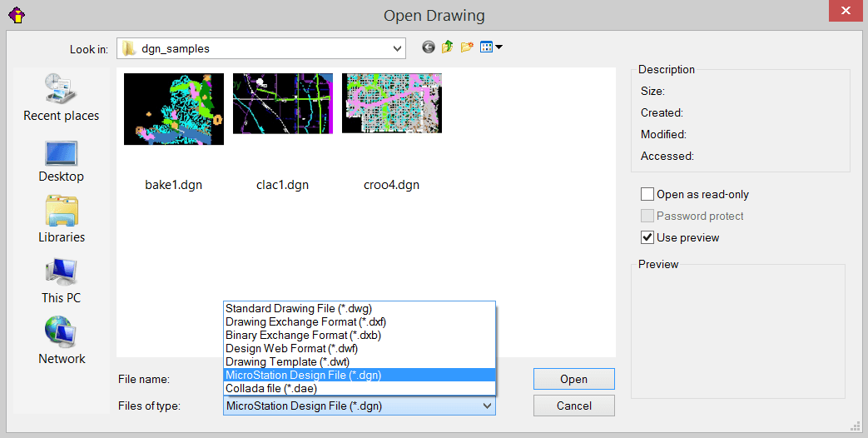This screenshot has height=438, width=868.
Task: Go up one folder level
Action: (x=448, y=47)
